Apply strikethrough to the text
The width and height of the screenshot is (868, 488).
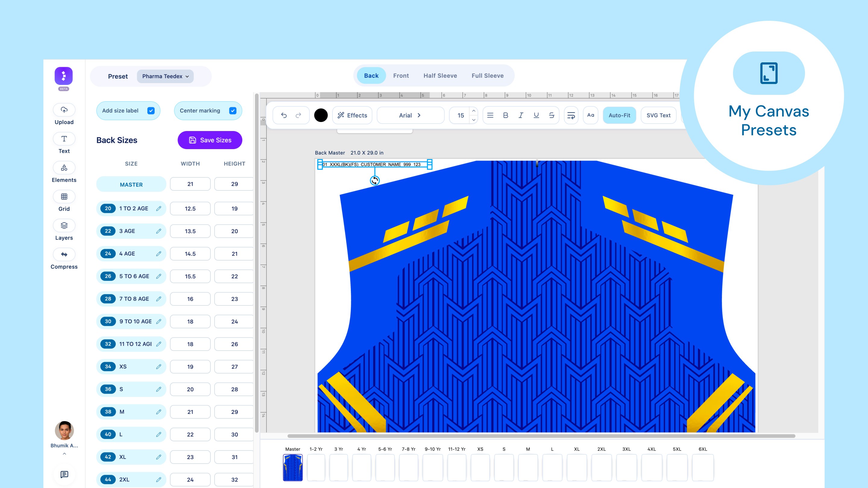(552, 115)
